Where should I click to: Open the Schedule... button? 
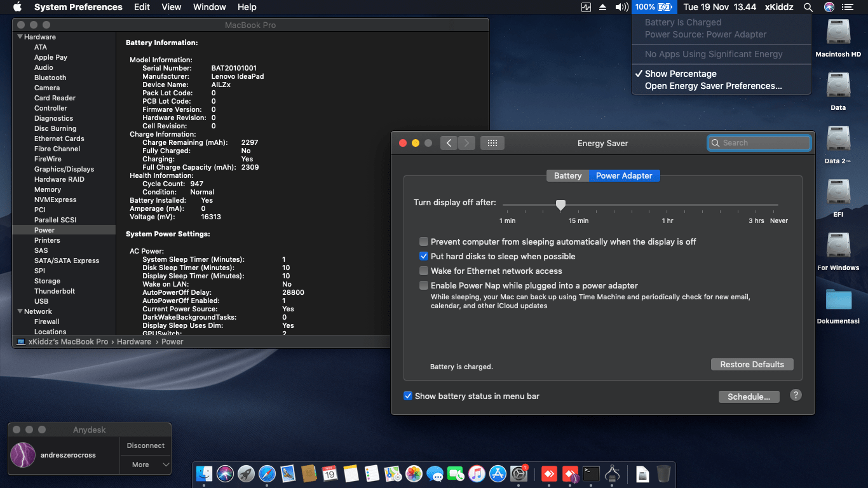749,396
